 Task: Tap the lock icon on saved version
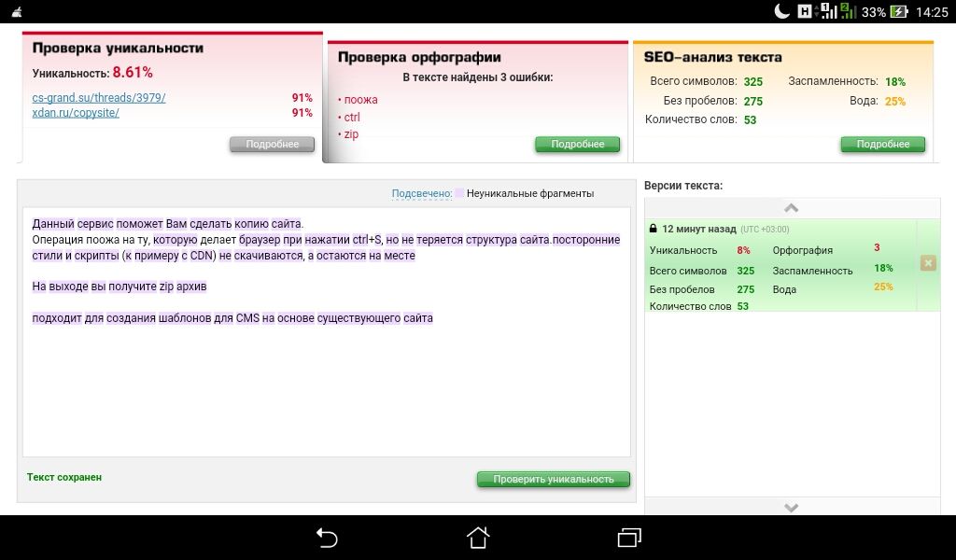654,229
